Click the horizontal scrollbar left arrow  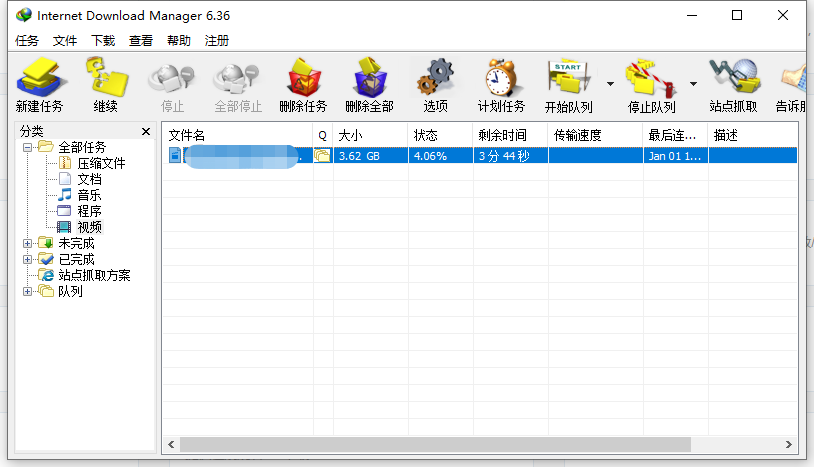[x=171, y=445]
